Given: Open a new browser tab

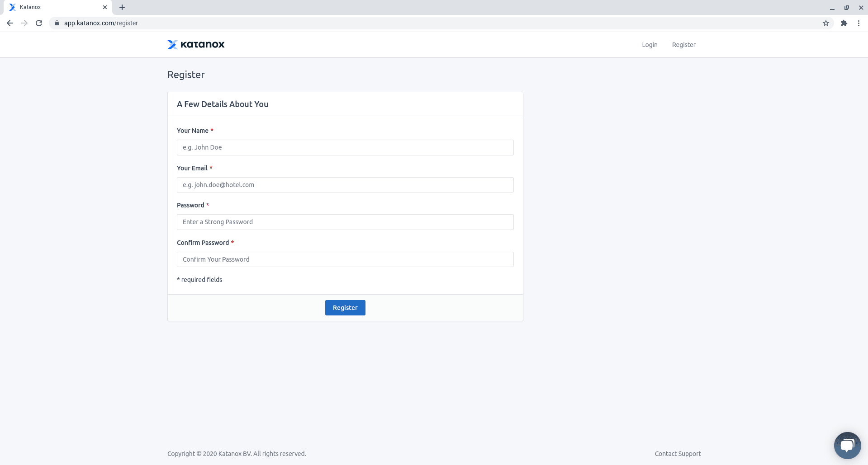Looking at the screenshot, I should (122, 7).
